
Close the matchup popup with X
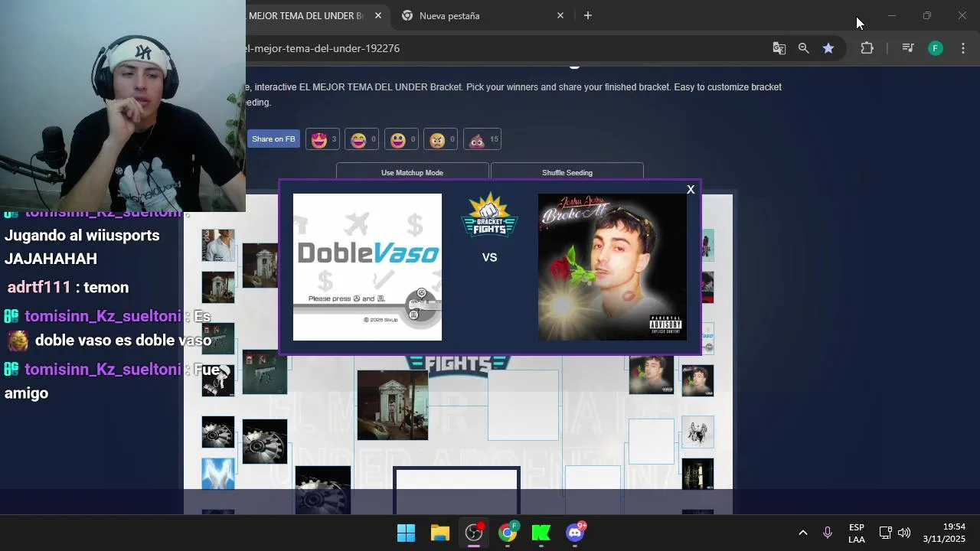coord(691,190)
